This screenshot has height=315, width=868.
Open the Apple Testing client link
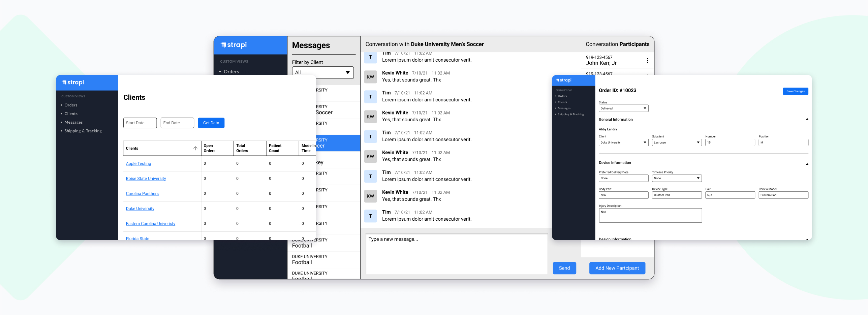tap(138, 164)
